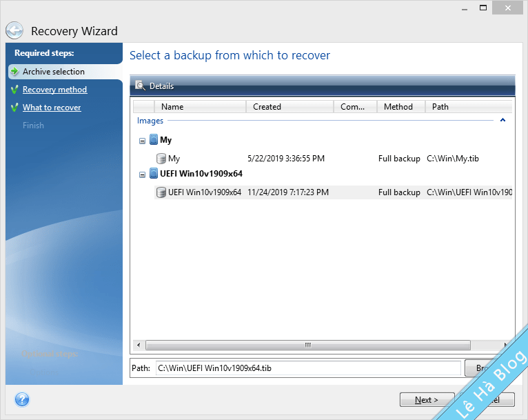The image size is (528, 420).
Task: Open the Recovery method step
Action: 55,90
